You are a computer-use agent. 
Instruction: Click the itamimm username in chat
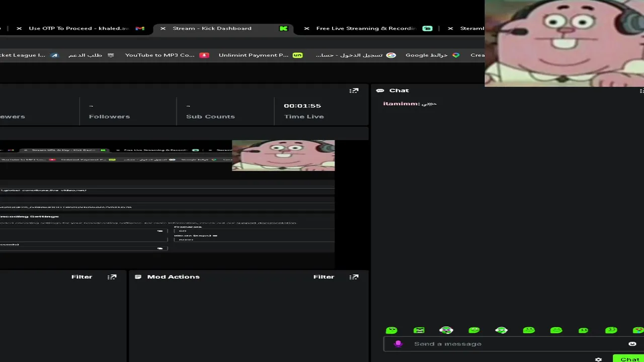pyautogui.click(x=401, y=104)
